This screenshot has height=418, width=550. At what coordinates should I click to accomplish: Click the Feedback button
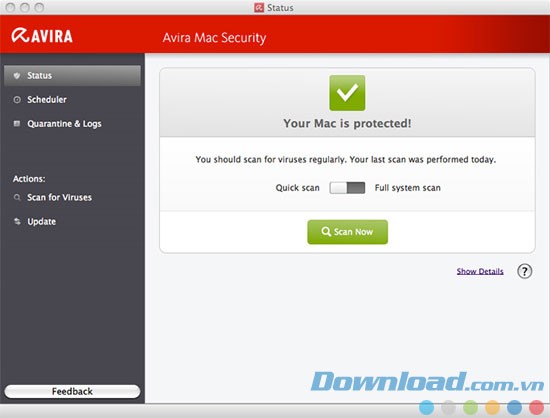coord(72,391)
